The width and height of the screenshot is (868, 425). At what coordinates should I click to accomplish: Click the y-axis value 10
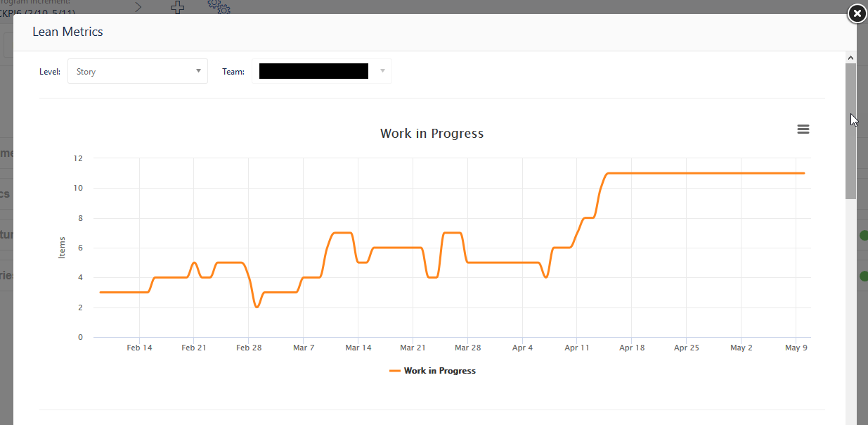pyautogui.click(x=78, y=188)
